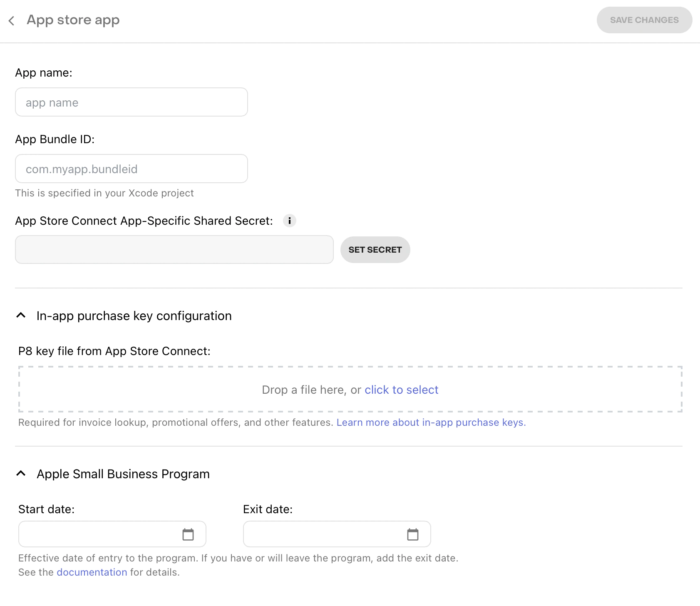
Task: Open the Exit date calendar picker icon
Action: [x=412, y=534]
